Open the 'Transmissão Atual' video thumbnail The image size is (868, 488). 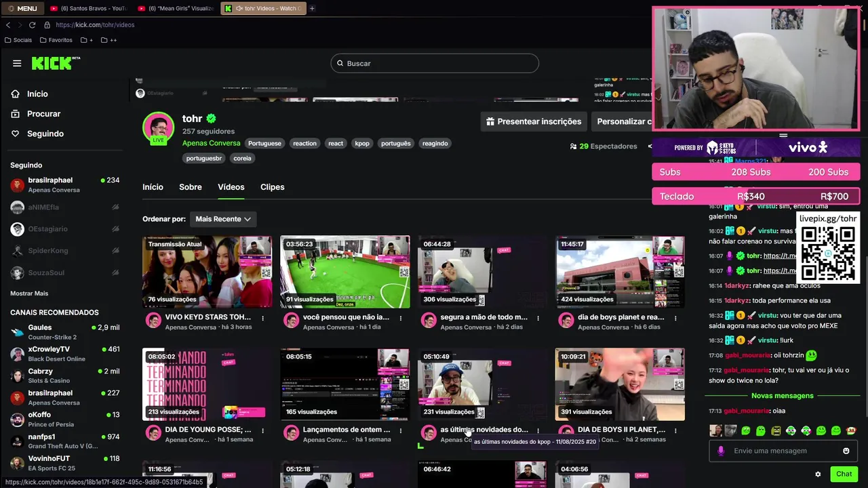pos(208,272)
